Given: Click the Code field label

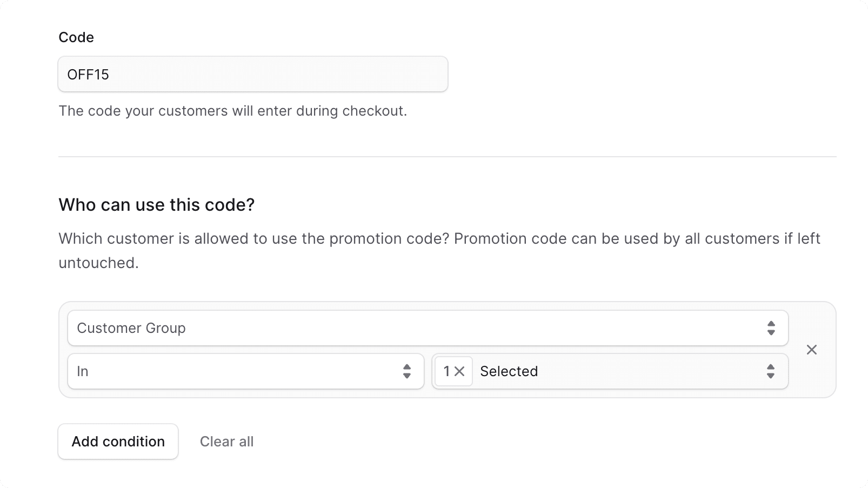Looking at the screenshot, I should click(x=76, y=37).
